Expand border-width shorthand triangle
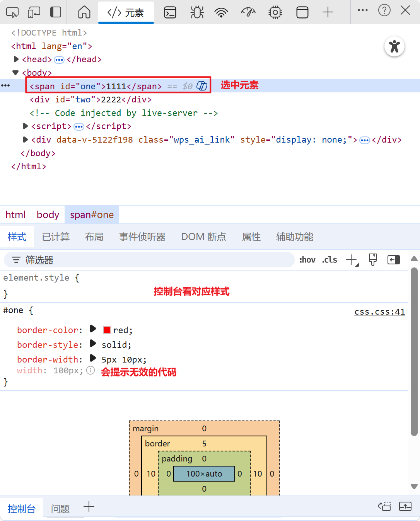 point(93,358)
